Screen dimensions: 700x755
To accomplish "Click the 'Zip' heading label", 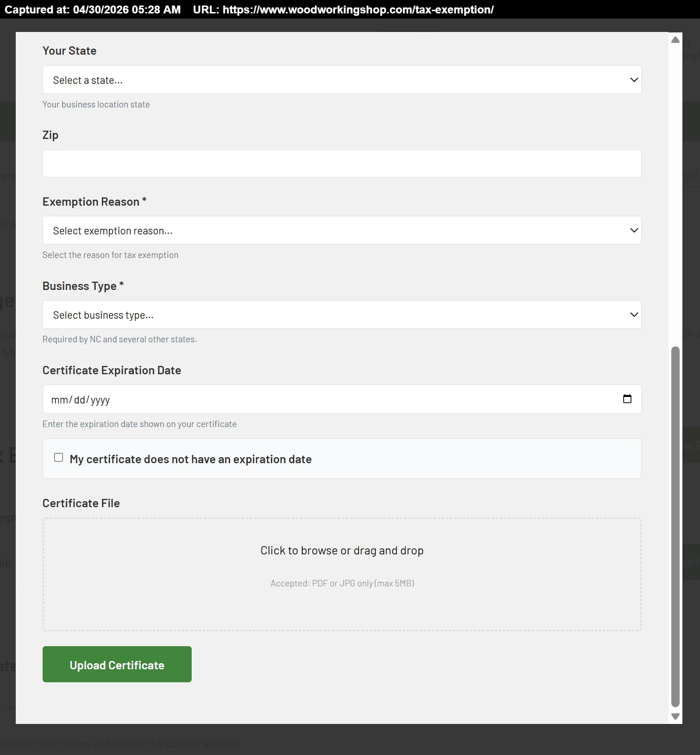I will point(50,135).
